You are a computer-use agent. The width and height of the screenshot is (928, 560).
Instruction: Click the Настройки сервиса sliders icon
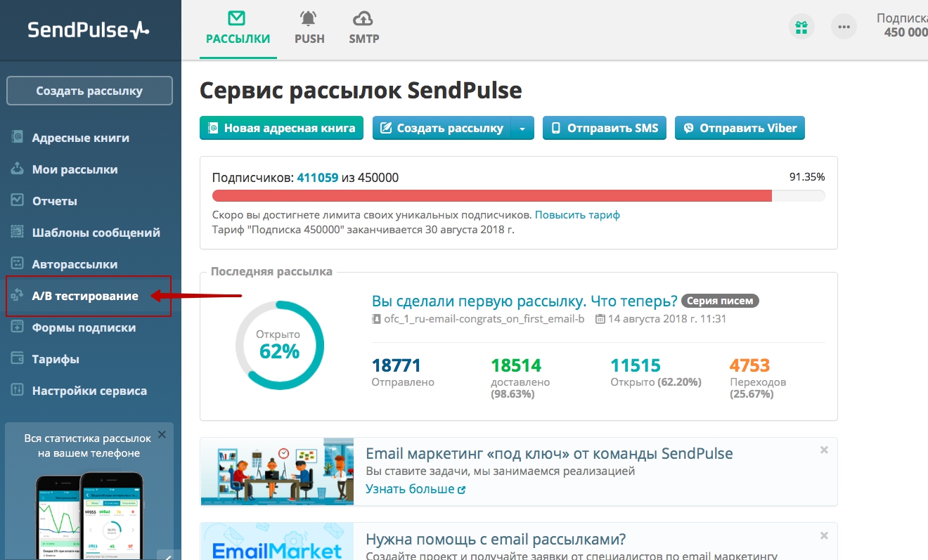(x=18, y=390)
